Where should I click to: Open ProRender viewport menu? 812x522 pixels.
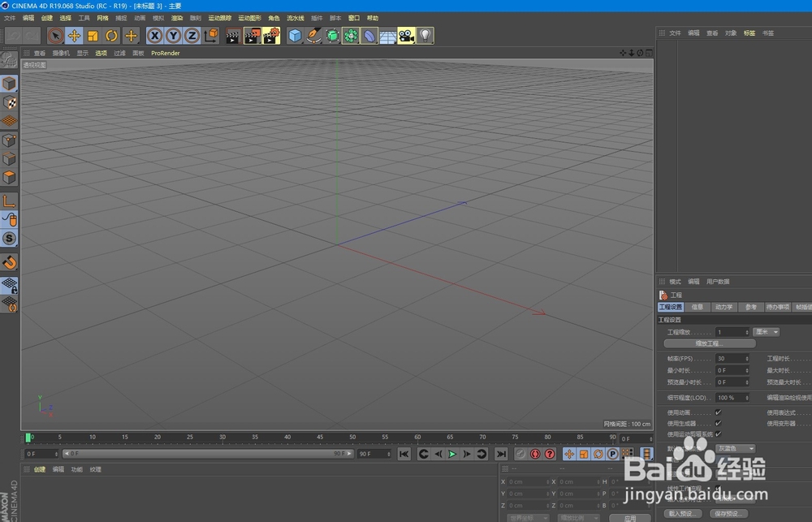click(165, 54)
